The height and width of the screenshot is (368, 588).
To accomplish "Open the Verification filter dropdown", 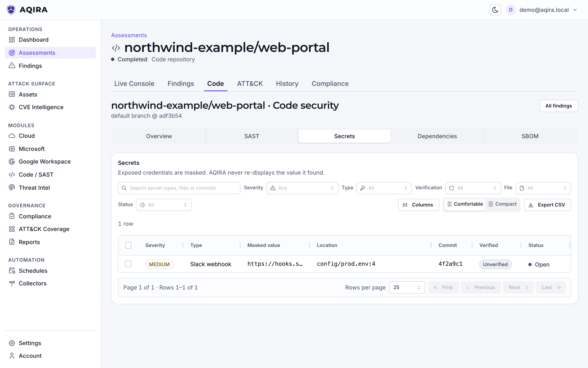I will 473,188.
